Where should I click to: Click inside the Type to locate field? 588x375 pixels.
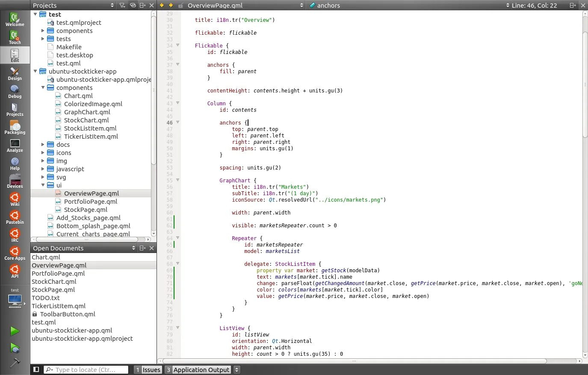tap(86, 369)
